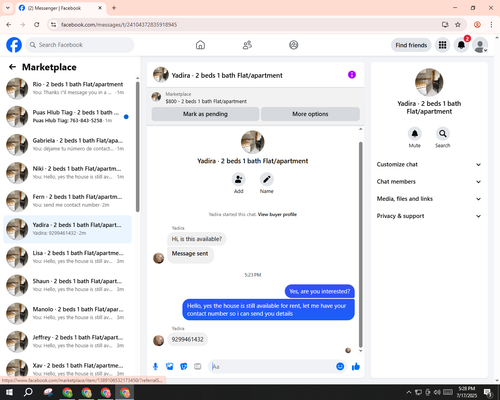Viewport: 500px width, 400px height.
Task: Click More options button
Action: click(310, 114)
